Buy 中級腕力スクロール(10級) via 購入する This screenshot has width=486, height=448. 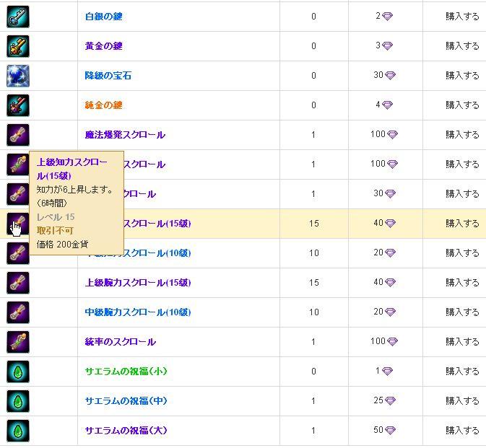[462, 312]
